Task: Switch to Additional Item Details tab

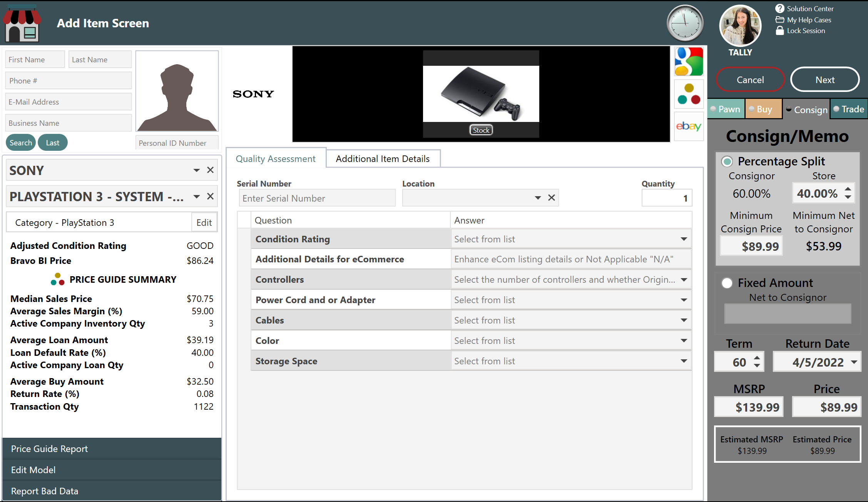Action: point(383,159)
